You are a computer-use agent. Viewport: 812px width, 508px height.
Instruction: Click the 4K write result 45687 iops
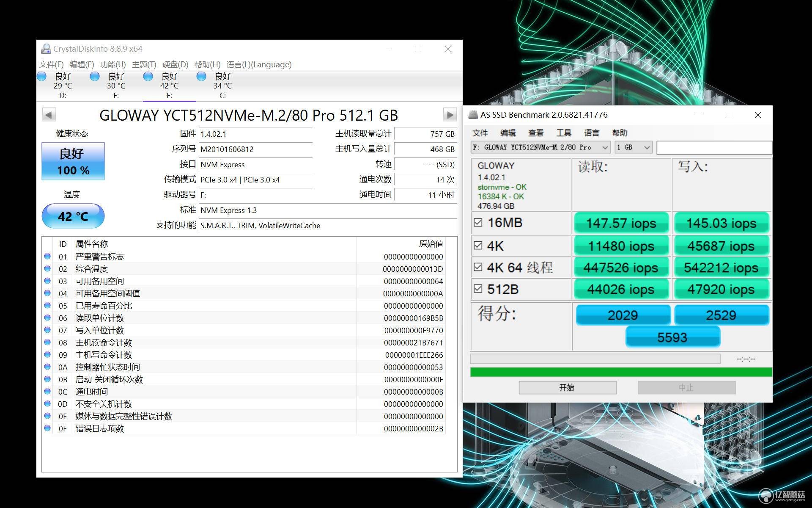pos(721,246)
